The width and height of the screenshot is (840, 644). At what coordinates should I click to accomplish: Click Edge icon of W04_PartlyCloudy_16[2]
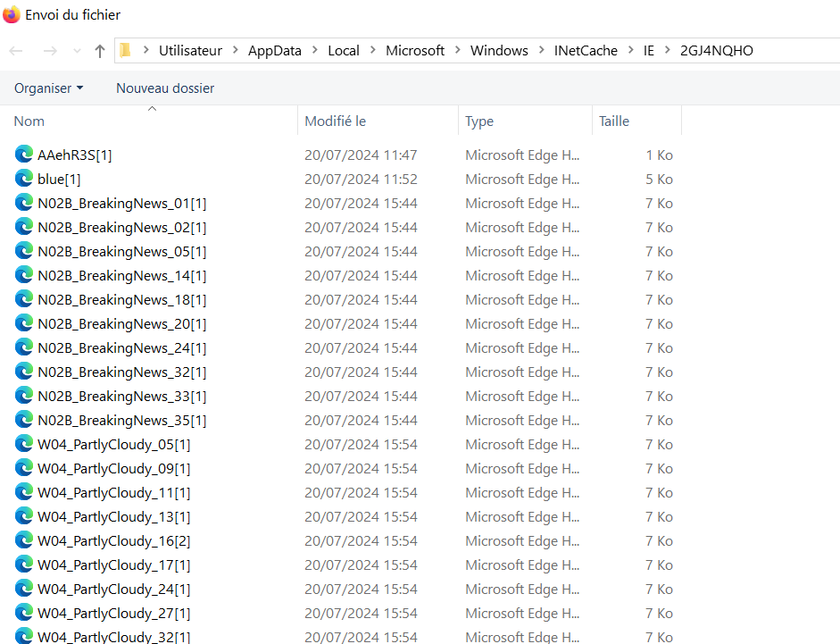(24, 540)
